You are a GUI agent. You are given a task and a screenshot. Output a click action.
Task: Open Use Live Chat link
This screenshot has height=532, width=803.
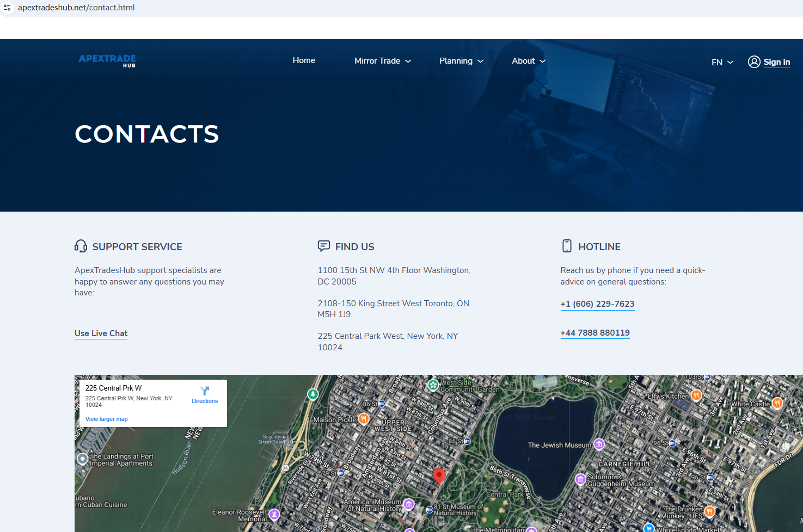pos(101,333)
